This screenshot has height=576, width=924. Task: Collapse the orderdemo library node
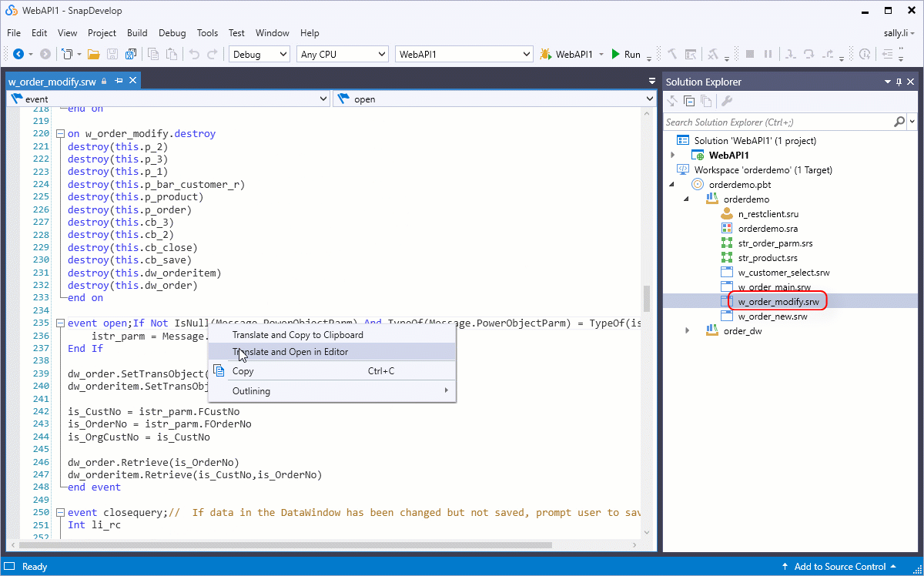(687, 199)
